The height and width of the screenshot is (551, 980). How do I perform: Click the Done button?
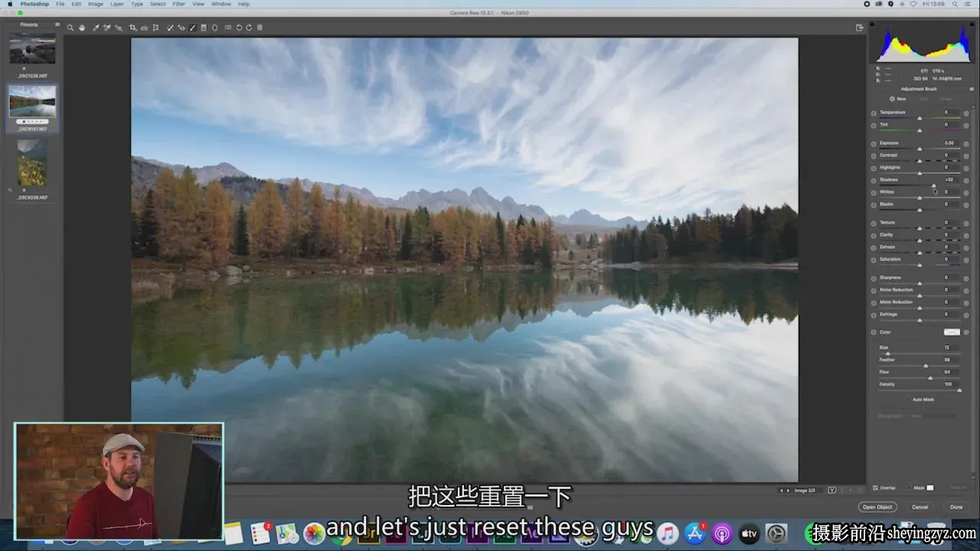click(956, 507)
